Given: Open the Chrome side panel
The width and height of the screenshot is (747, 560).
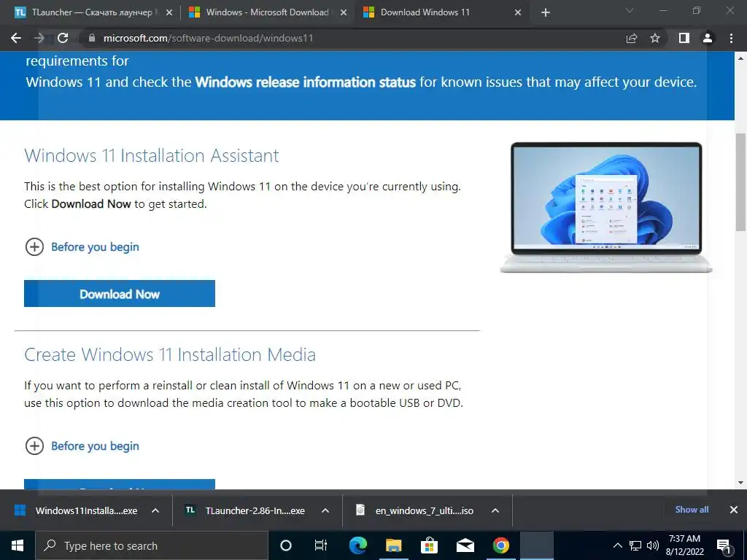Looking at the screenshot, I should [x=684, y=38].
